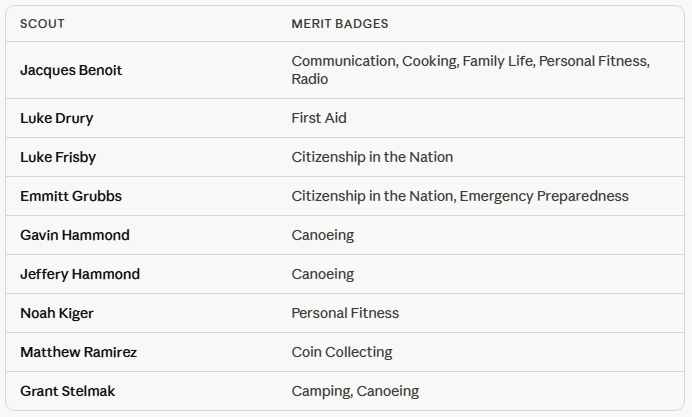Click the Personal Fitness cell for Noah Kiger

tap(345, 313)
